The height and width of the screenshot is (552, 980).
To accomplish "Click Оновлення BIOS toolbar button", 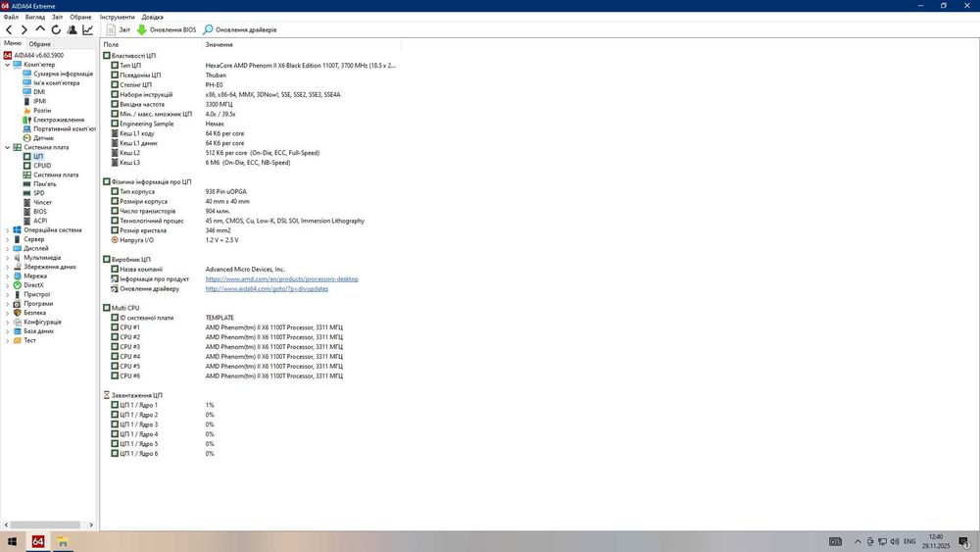I will (167, 29).
